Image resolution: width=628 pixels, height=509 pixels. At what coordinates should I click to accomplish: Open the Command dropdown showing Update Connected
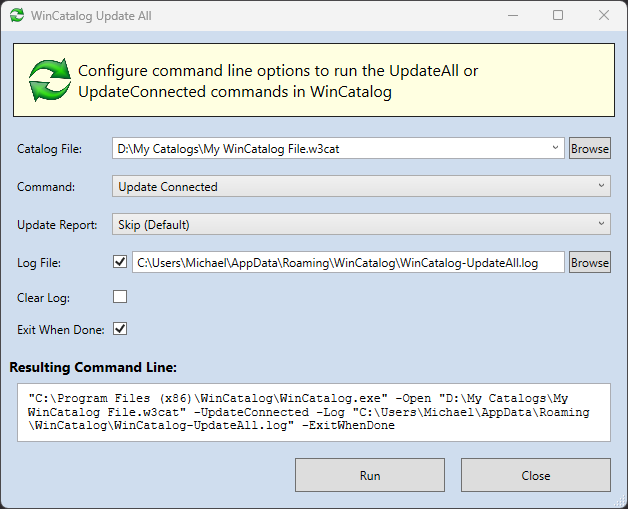[x=360, y=186]
